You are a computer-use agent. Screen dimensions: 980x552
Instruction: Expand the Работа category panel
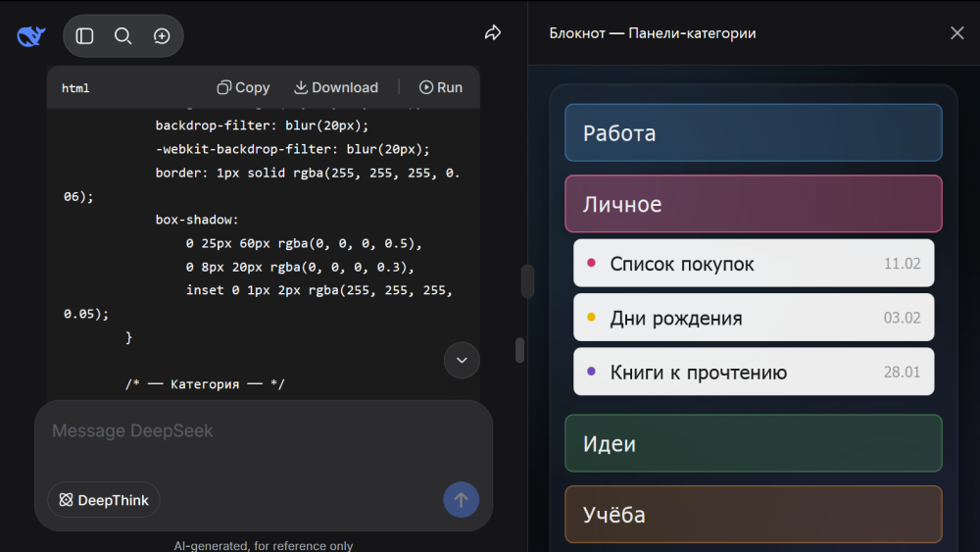pyautogui.click(x=753, y=132)
